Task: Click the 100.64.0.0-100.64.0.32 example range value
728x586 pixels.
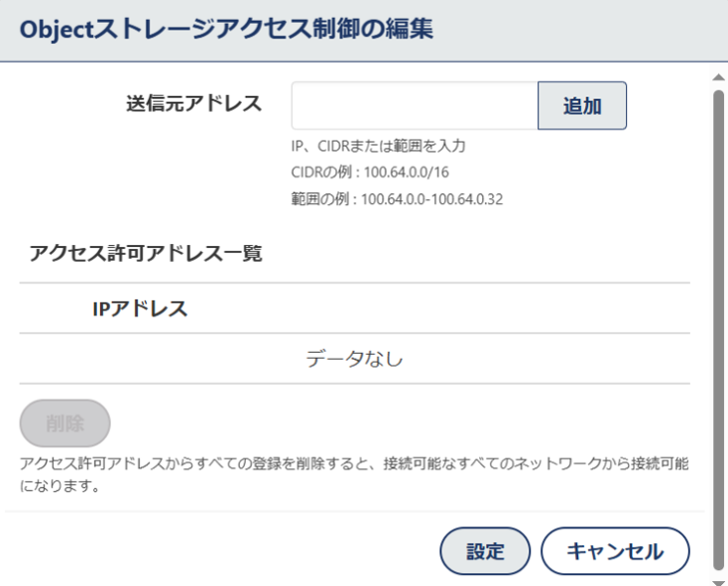Action: pos(432,199)
